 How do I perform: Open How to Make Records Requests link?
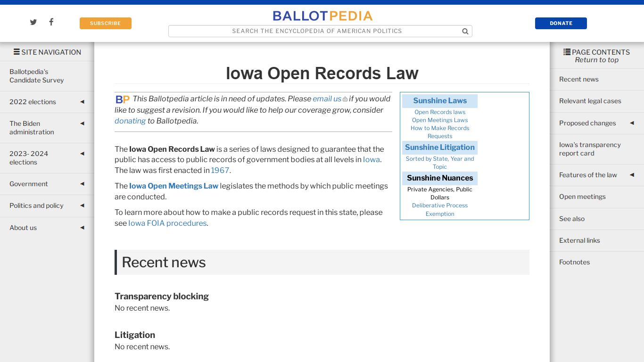440,132
